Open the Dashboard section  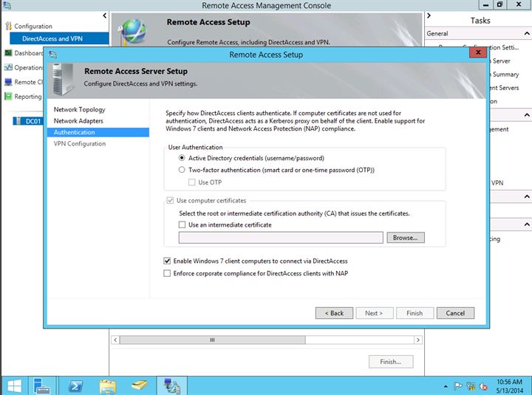(29, 53)
